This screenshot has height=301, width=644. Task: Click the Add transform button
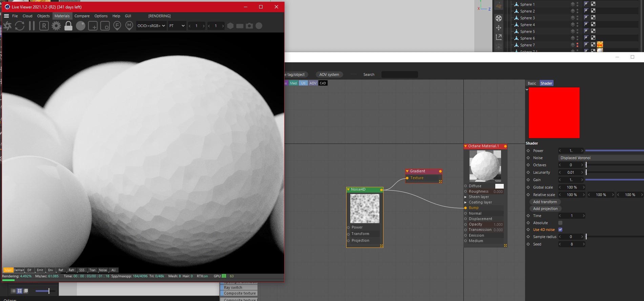545,202
